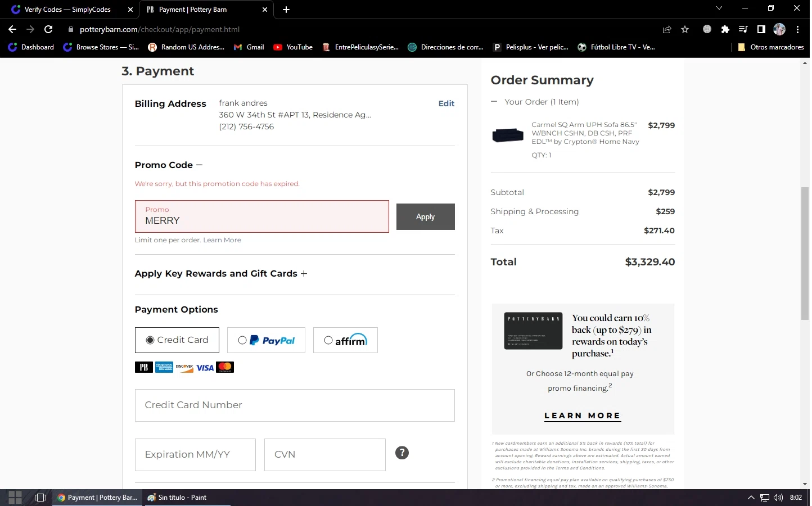Go back to the previous page
The width and height of the screenshot is (812, 506).
point(12,29)
